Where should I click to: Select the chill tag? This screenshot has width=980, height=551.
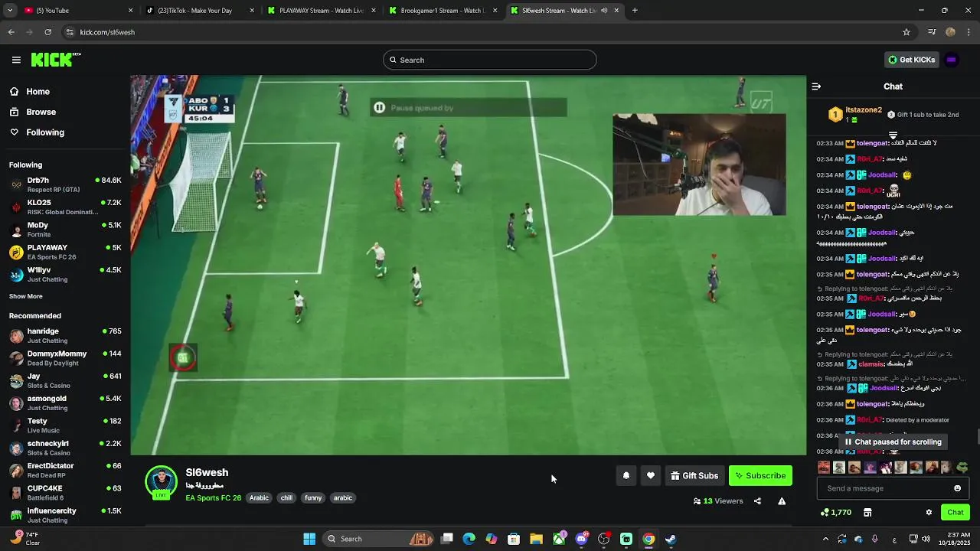(x=286, y=497)
